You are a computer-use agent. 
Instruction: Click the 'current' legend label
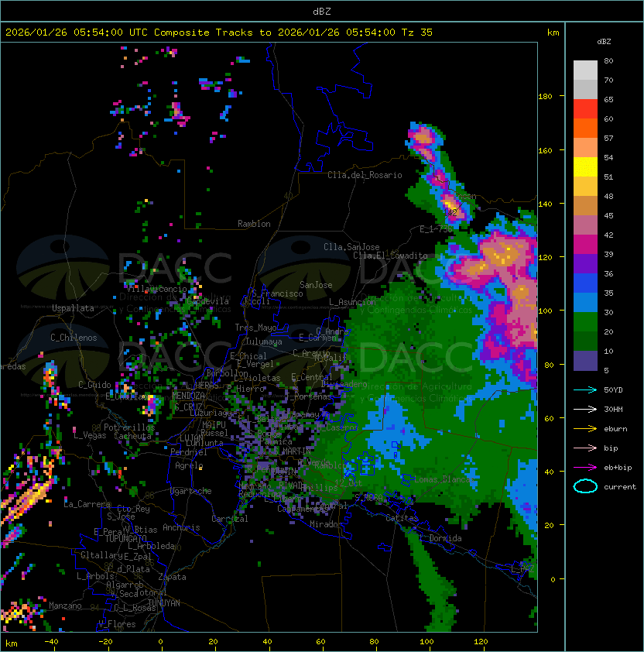620,487
